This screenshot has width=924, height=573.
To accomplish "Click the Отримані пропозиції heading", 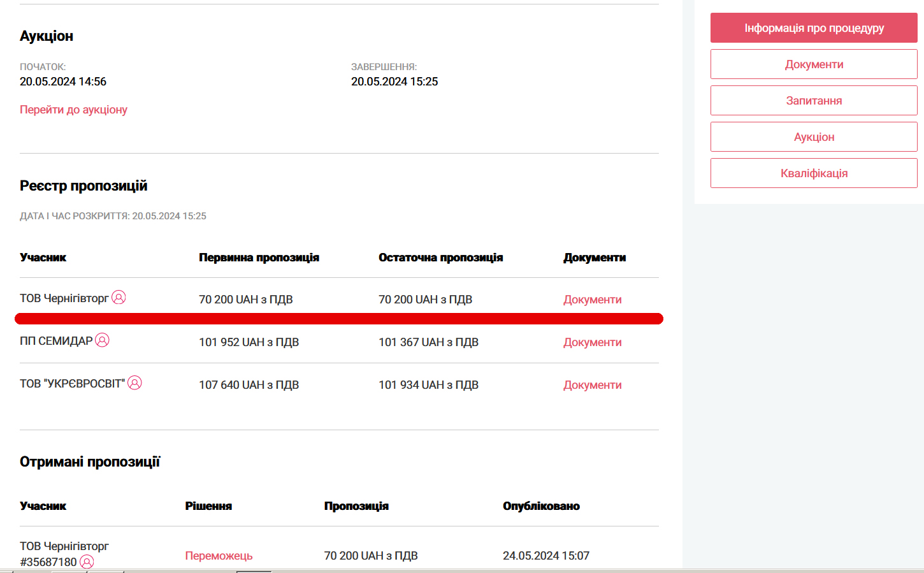I will tap(90, 462).
